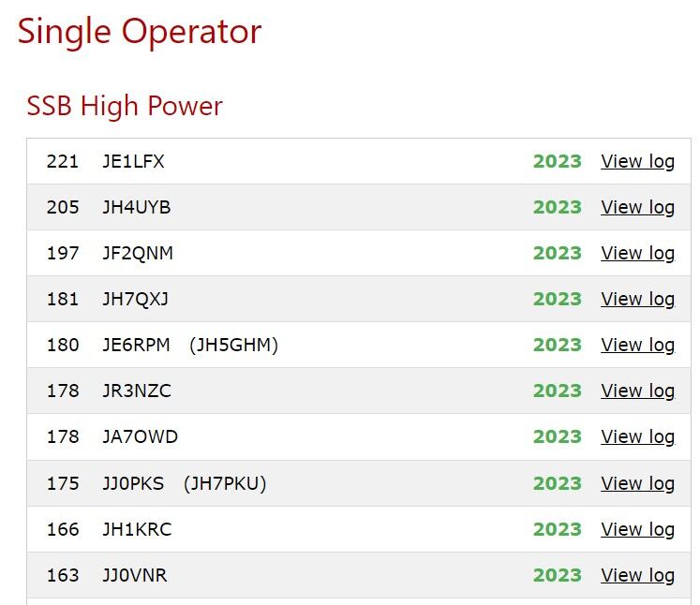Click the 2023 year in JJ0PKS row
The width and height of the screenshot is (700, 605).
(x=558, y=483)
